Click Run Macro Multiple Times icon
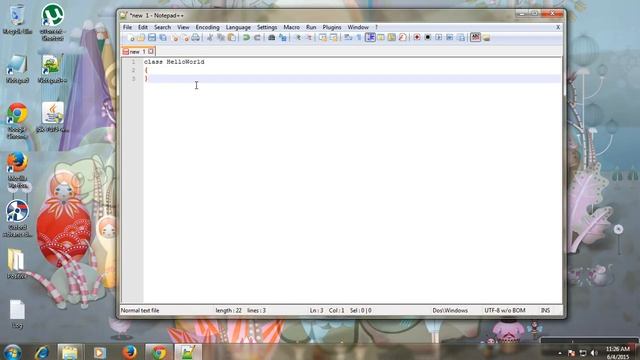Screen dimensions: 640x360 (450, 38)
